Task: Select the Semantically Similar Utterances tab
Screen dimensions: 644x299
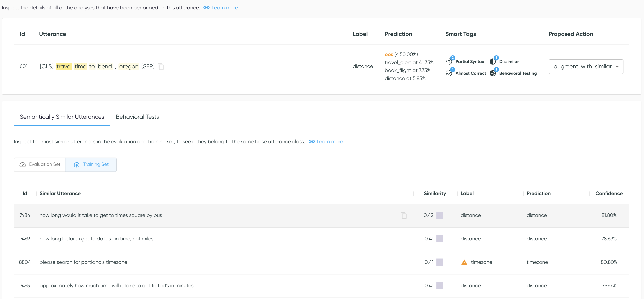Action: pos(62,117)
